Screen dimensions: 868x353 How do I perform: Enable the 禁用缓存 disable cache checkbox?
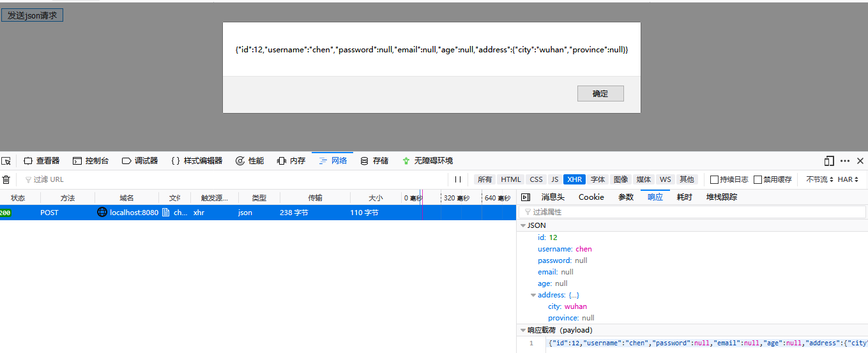coord(758,180)
